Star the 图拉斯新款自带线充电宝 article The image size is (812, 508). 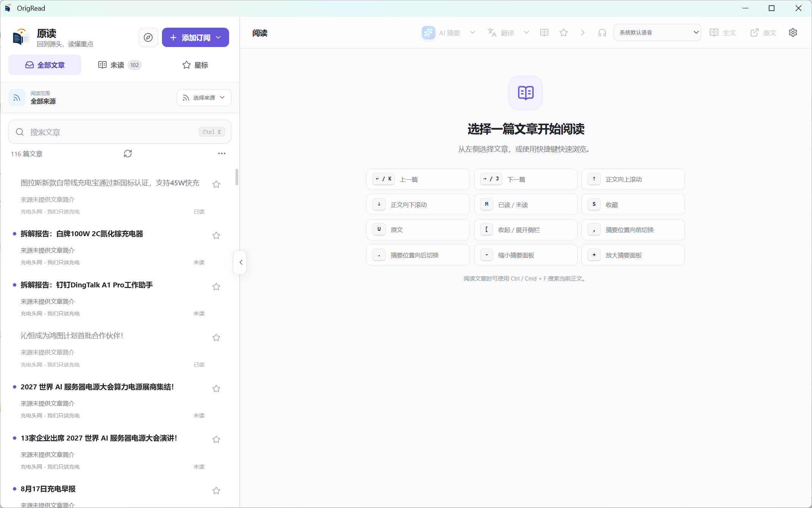[216, 184]
